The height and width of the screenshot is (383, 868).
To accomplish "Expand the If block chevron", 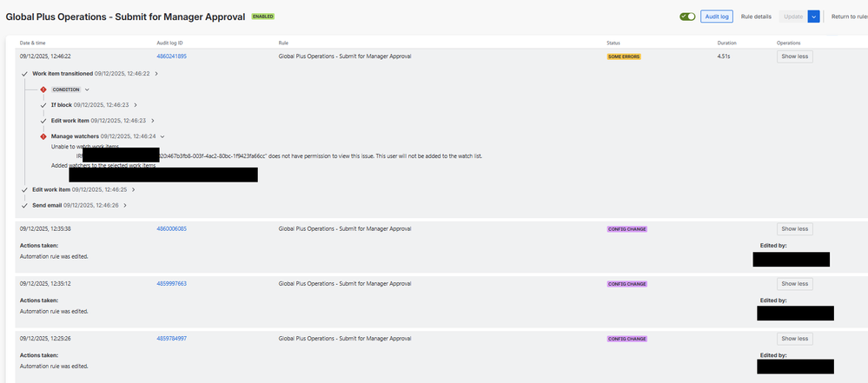I will click(136, 104).
